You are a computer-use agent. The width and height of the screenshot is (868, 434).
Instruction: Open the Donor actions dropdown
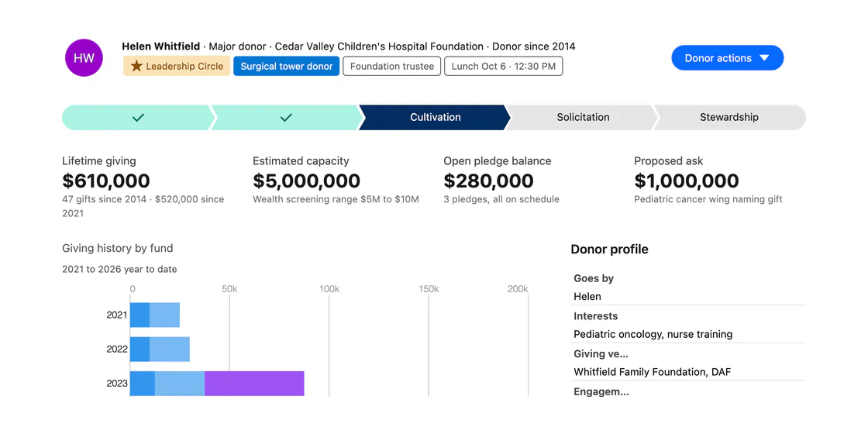click(x=728, y=57)
